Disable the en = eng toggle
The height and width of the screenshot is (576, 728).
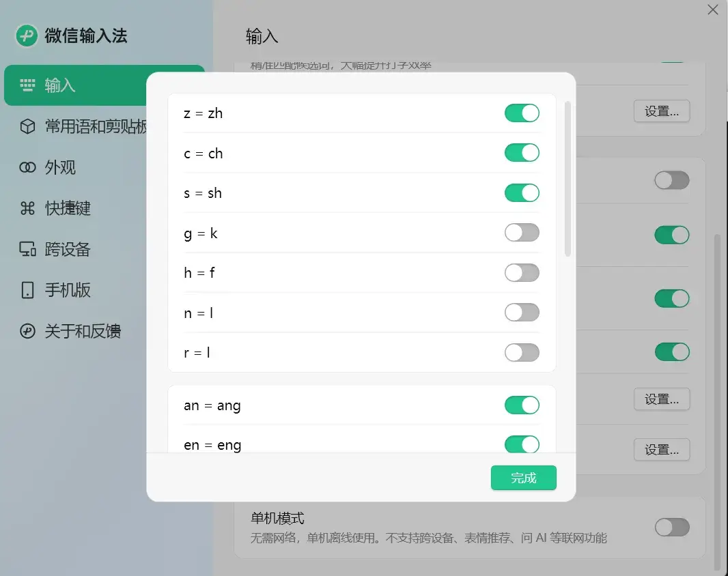point(522,444)
